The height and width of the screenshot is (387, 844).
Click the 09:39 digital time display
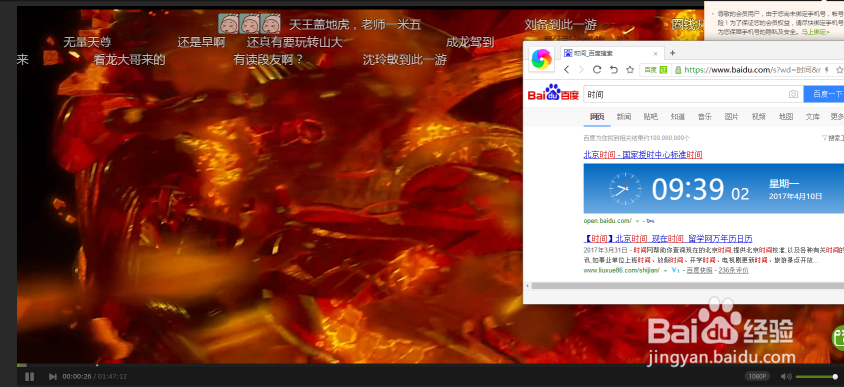pyautogui.click(x=688, y=189)
